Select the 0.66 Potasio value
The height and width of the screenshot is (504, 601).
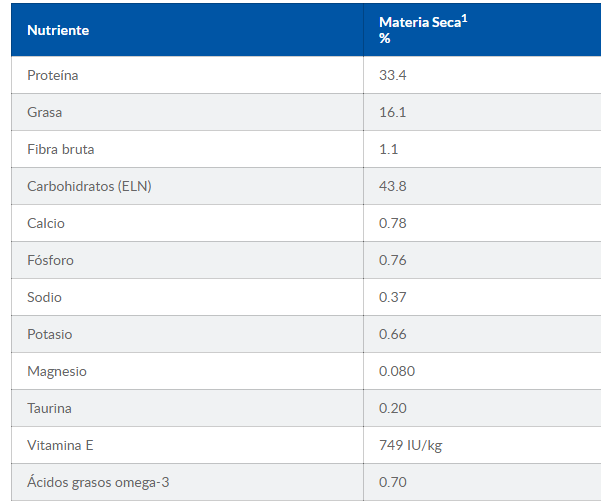click(393, 334)
